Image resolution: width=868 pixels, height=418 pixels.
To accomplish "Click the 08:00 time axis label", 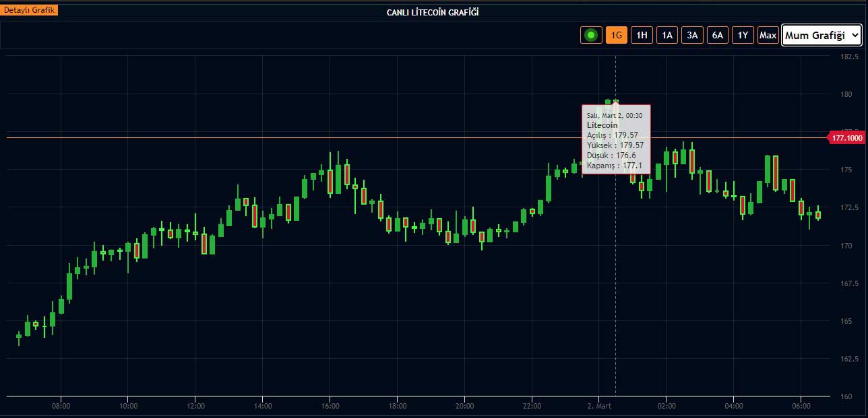I will pos(61,406).
